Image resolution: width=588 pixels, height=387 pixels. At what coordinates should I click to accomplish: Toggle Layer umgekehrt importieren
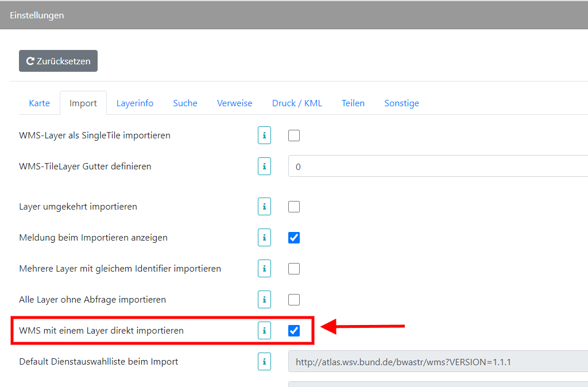293,206
